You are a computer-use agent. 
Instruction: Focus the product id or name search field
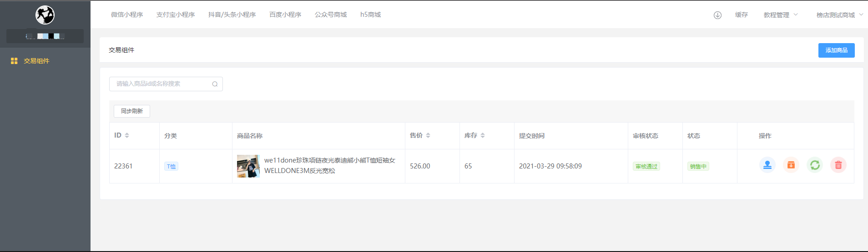pos(166,84)
